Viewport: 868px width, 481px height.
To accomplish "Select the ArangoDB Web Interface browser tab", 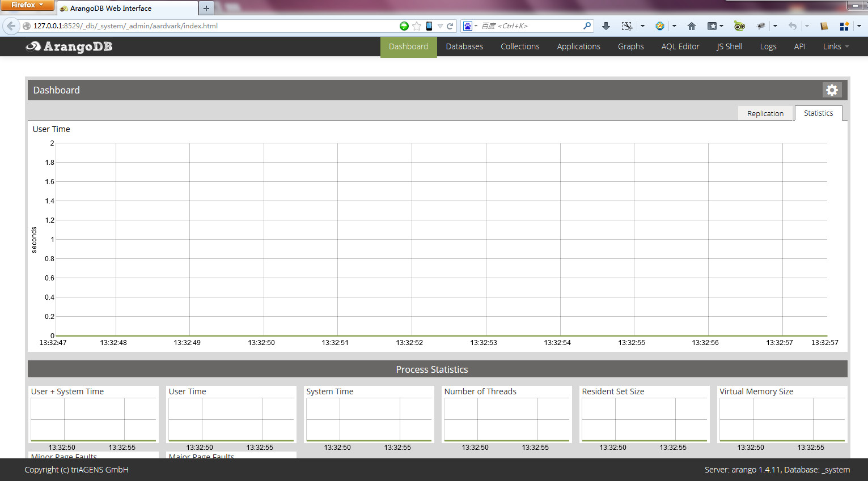I will point(127,8).
